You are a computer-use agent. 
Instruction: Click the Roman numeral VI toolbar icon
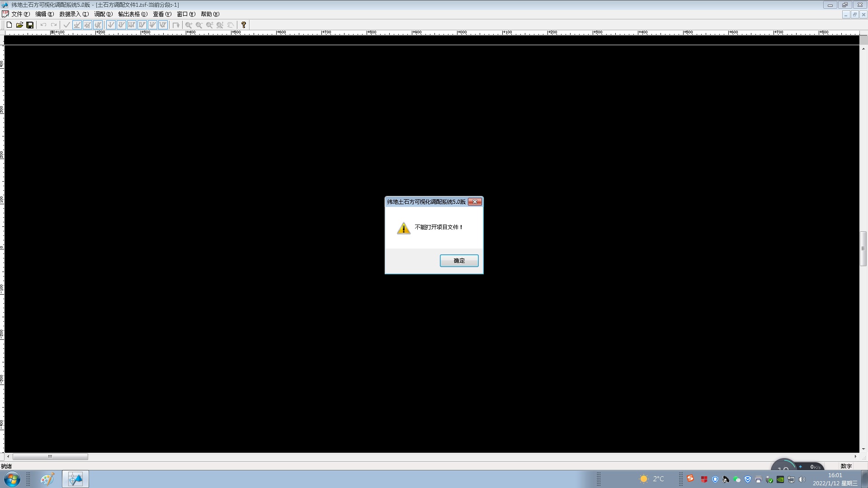(163, 25)
